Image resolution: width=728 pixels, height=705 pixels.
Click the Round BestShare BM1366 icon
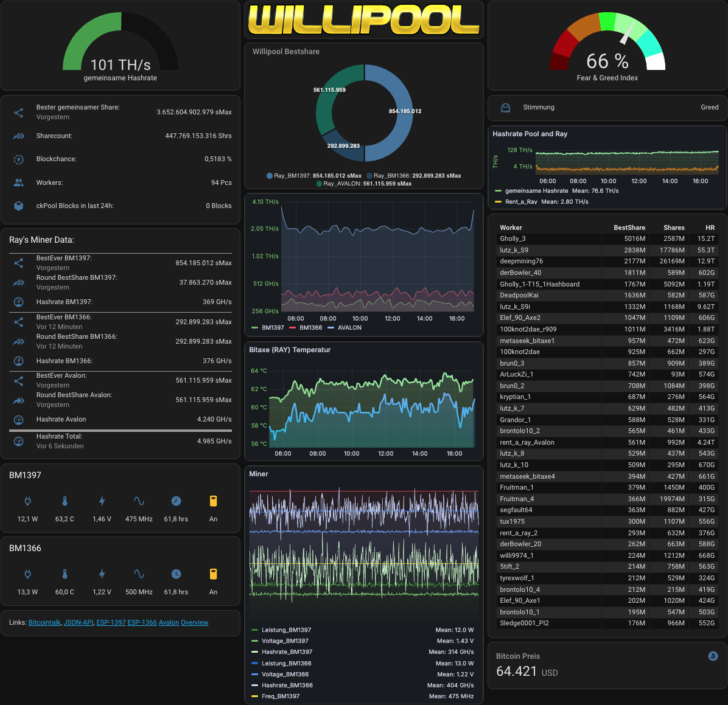tap(19, 342)
